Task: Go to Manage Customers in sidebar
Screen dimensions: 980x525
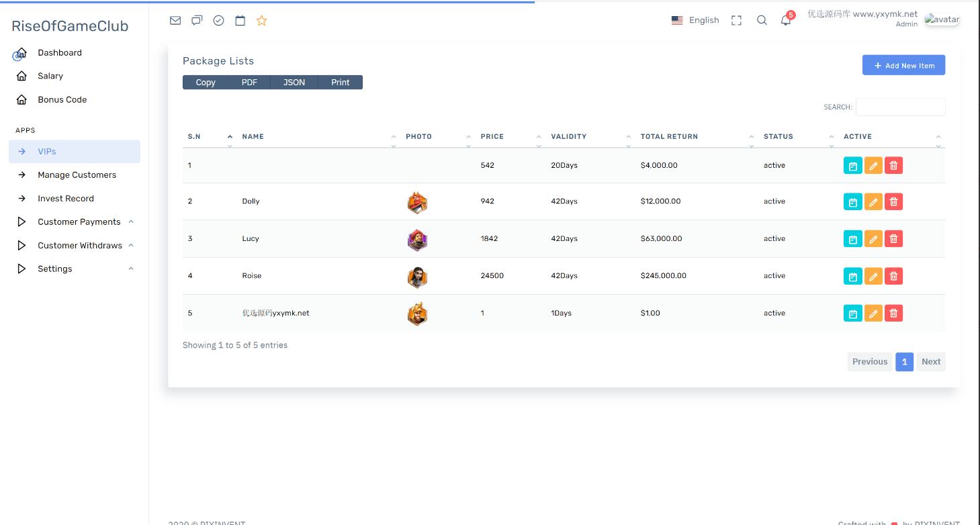Action: pyautogui.click(x=77, y=175)
